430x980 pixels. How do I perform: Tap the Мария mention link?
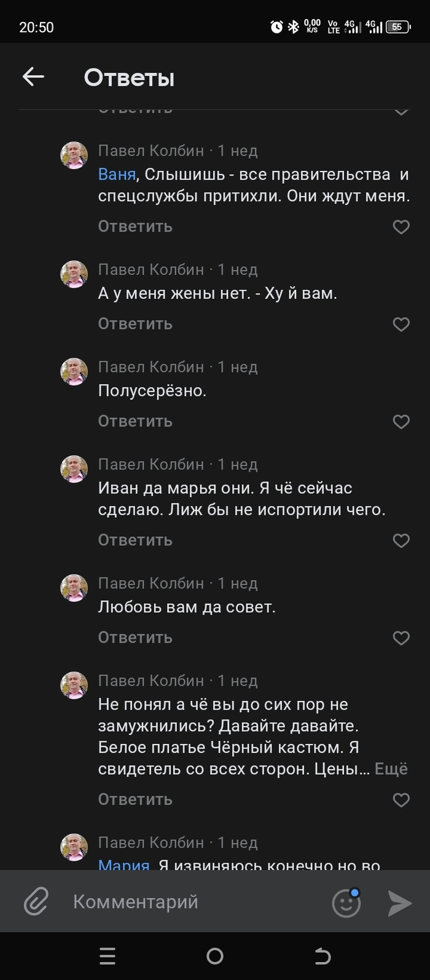pyautogui.click(x=123, y=864)
